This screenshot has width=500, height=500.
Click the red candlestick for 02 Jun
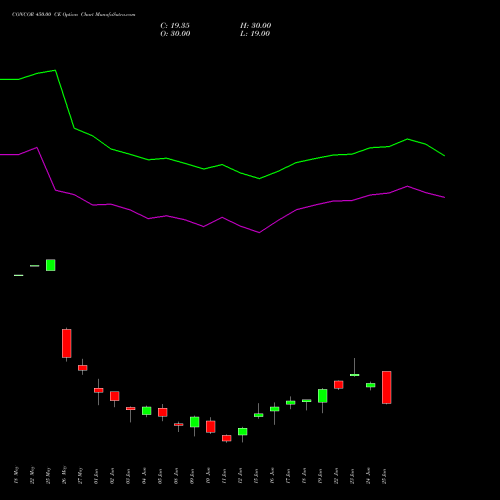pos(115,396)
